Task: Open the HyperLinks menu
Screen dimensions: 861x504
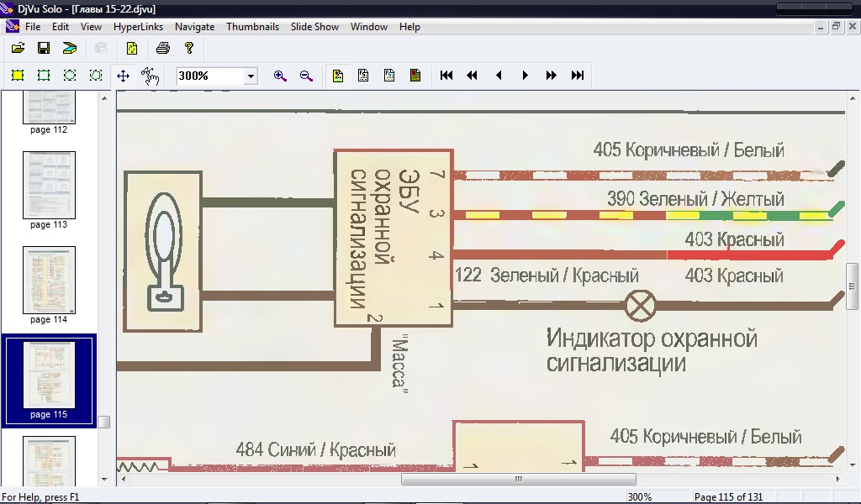Action: 138,27
